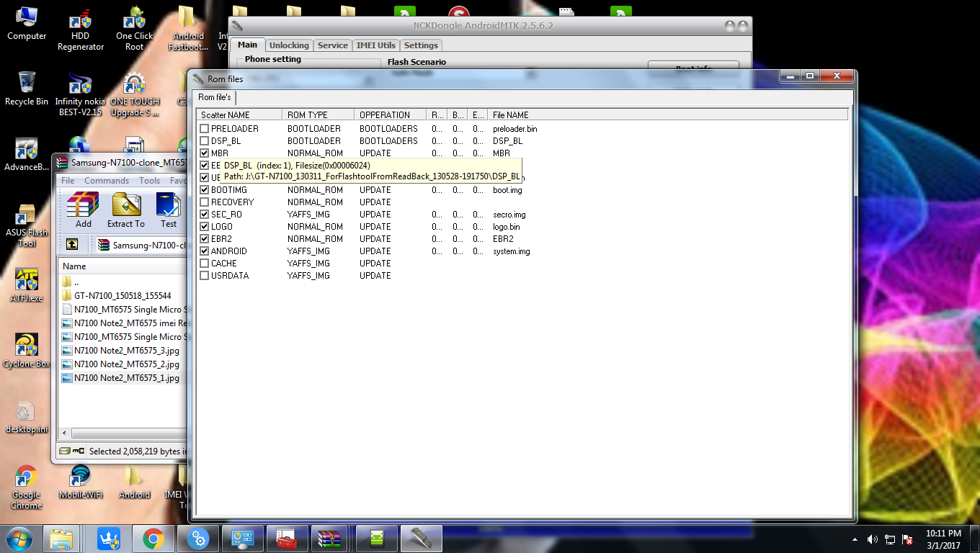Screen dimensions: 980x553
Task: Select the N7100 Note2_MT6575_2.jpg file
Action: point(126,364)
